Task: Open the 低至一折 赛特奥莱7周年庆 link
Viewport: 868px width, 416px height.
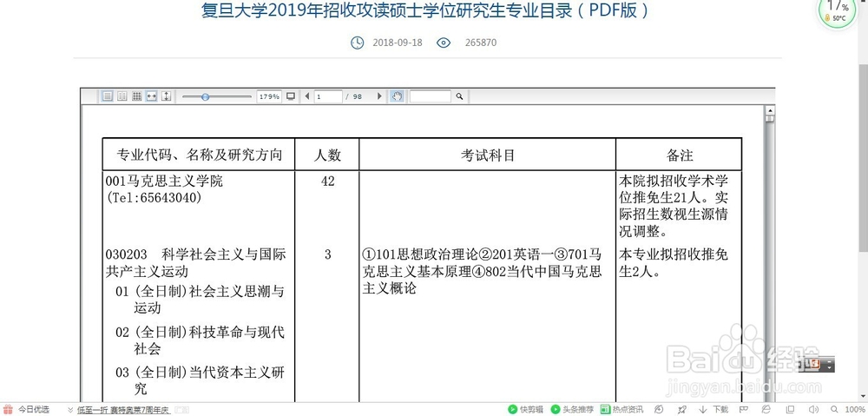Action: (x=123, y=410)
